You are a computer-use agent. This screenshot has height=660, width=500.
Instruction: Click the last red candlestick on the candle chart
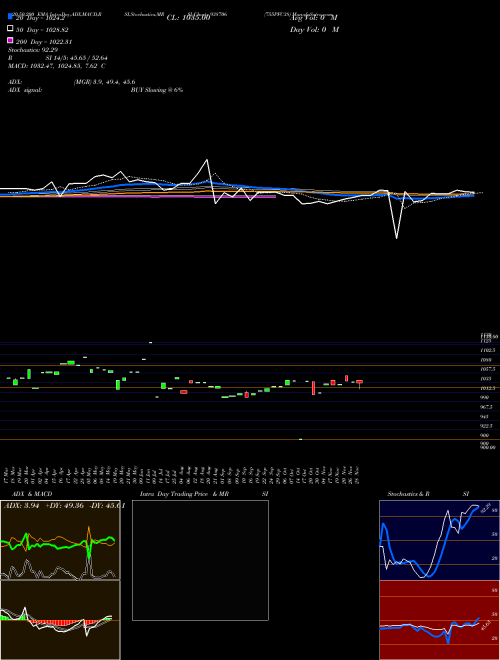[359, 382]
